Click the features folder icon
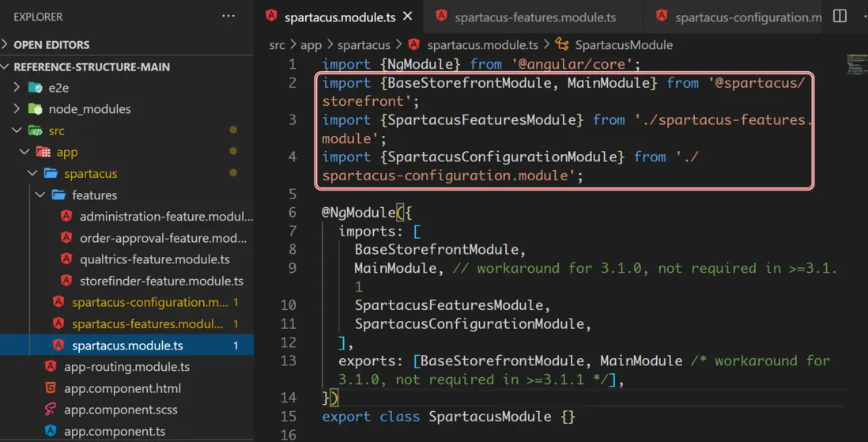This screenshot has height=442, width=868. click(x=58, y=195)
